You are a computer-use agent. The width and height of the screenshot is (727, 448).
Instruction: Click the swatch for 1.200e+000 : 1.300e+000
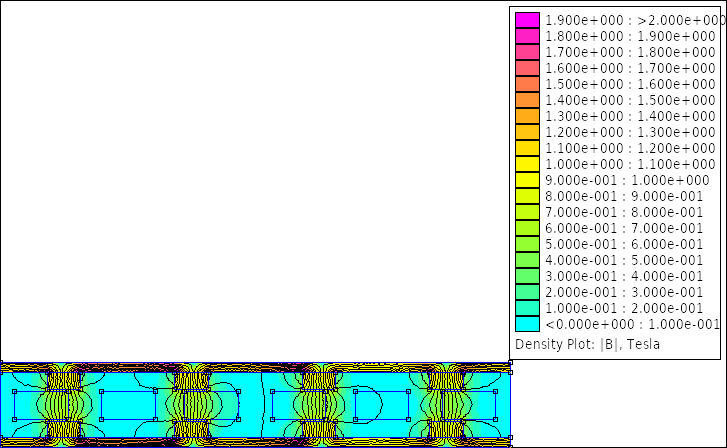click(527, 132)
